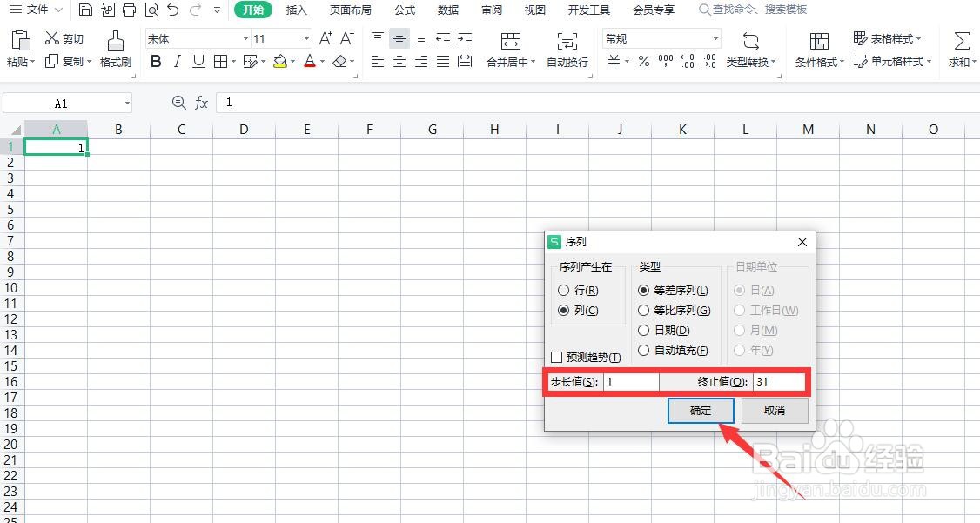Apply red font color A
The image size is (980, 523).
[x=309, y=61]
